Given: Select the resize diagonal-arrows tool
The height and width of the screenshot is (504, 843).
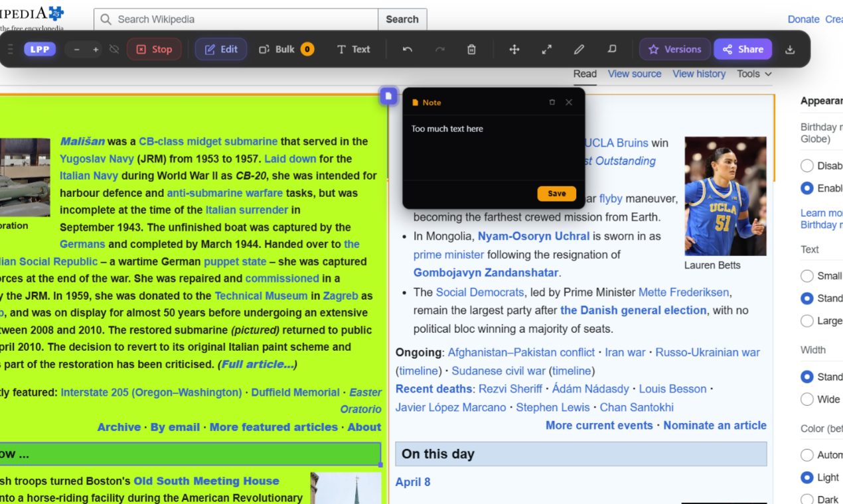Looking at the screenshot, I should coord(546,49).
